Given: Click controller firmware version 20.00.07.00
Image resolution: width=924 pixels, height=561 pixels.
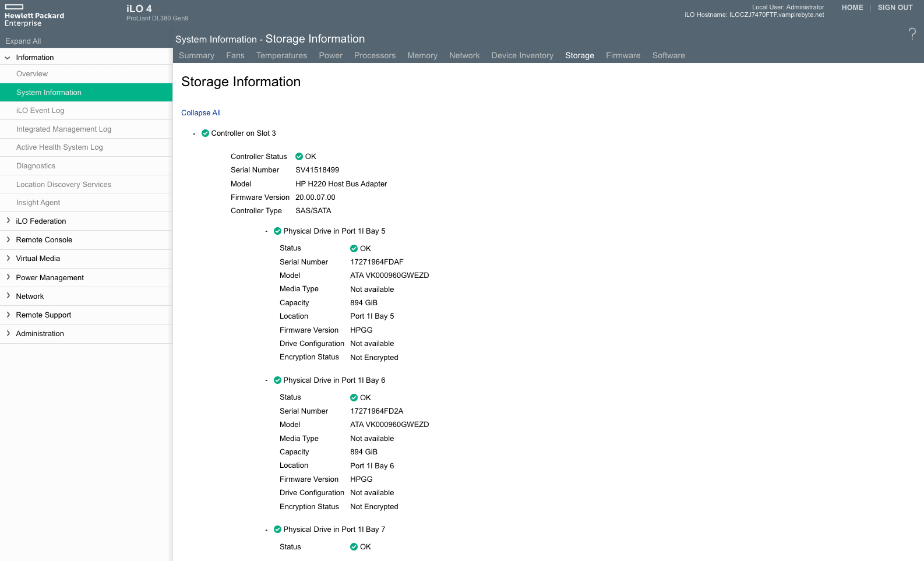Looking at the screenshot, I should 315,197.
